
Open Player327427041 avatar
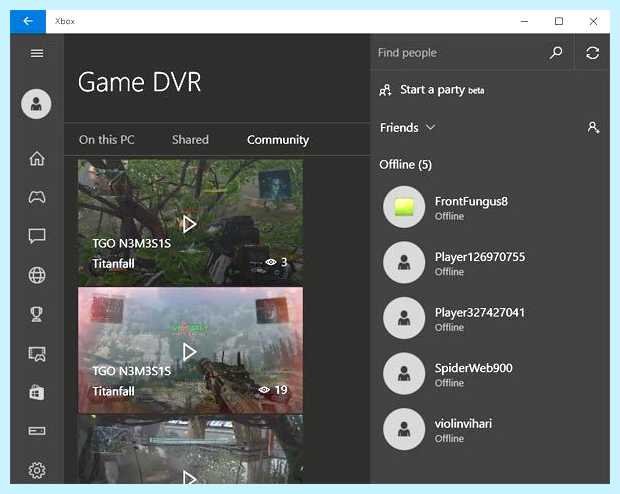click(x=404, y=318)
